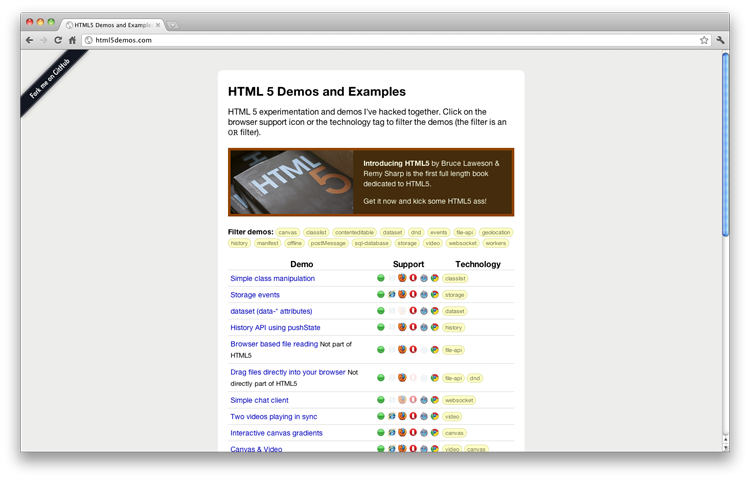Toggle the canvas filter tag
The width and height of the screenshot is (750, 480).
click(x=287, y=232)
